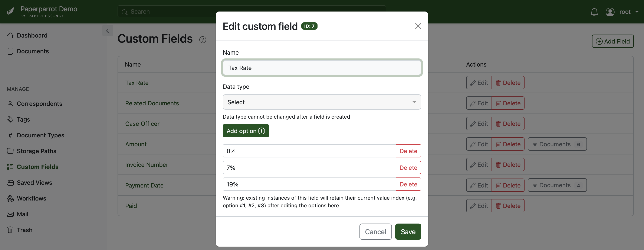Collapse the sidebar with the chevron control

point(108,31)
